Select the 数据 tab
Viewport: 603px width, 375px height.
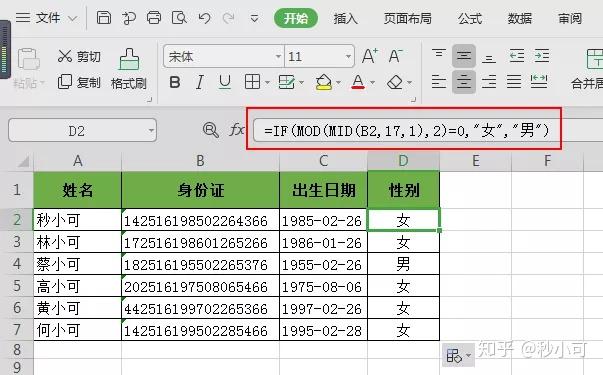[x=520, y=18]
